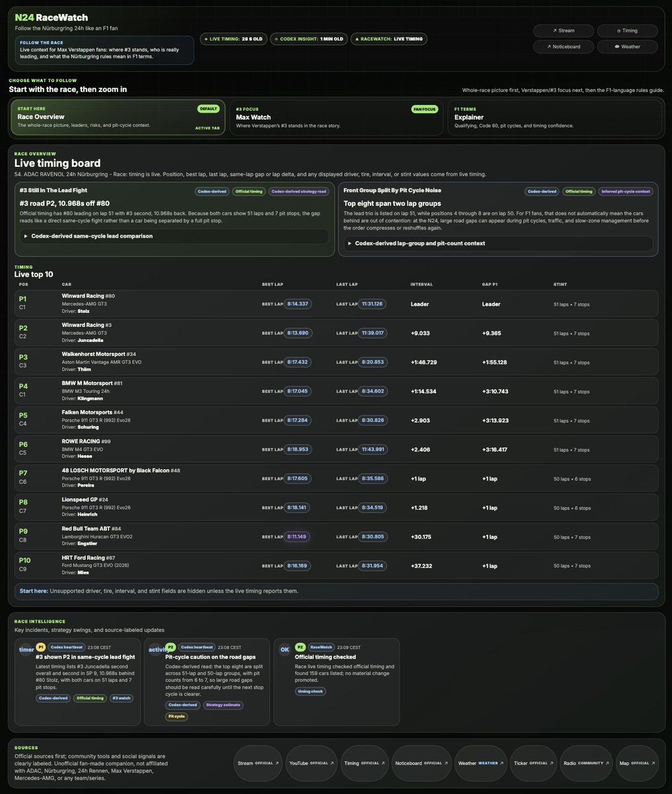Select last lap 8:20.853 for Walkenhorst #34

click(x=372, y=362)
